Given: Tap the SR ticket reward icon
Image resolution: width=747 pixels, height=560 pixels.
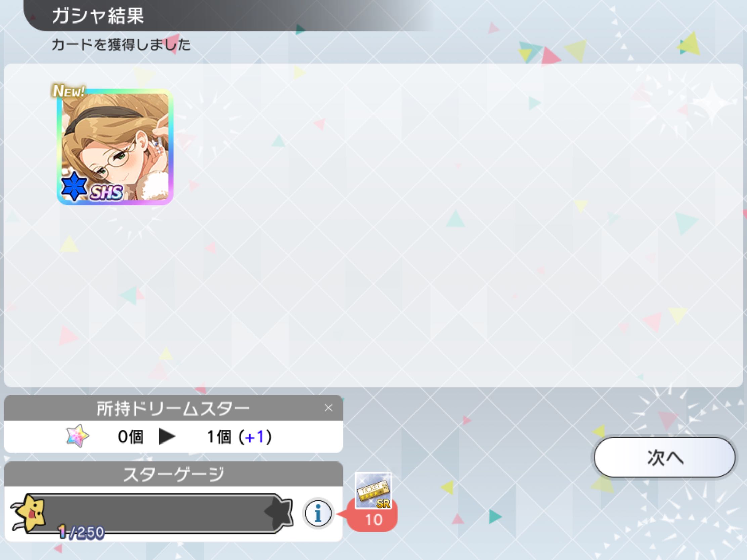Looking at the screenshot, I should (x=373, y=491).
